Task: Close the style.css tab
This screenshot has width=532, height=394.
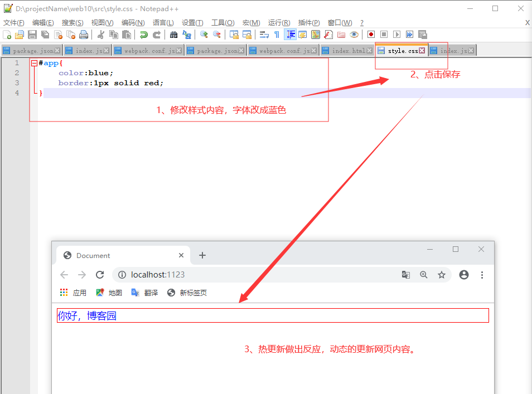Action: 422,51
